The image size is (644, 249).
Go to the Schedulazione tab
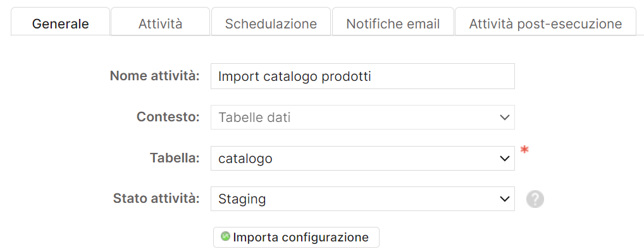(271, 21)
